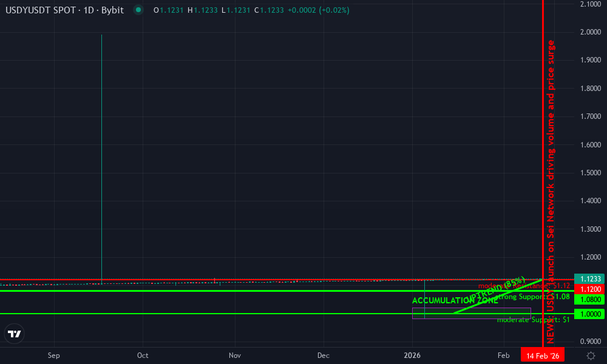Open the 1D timeframe selector
This screenshot has width=607, height=364.
[90, 10]
